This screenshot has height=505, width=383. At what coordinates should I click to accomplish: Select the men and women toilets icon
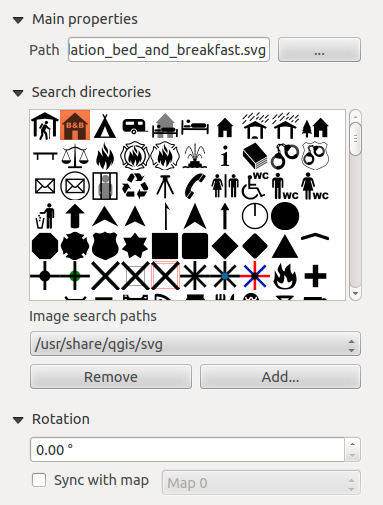225,186
